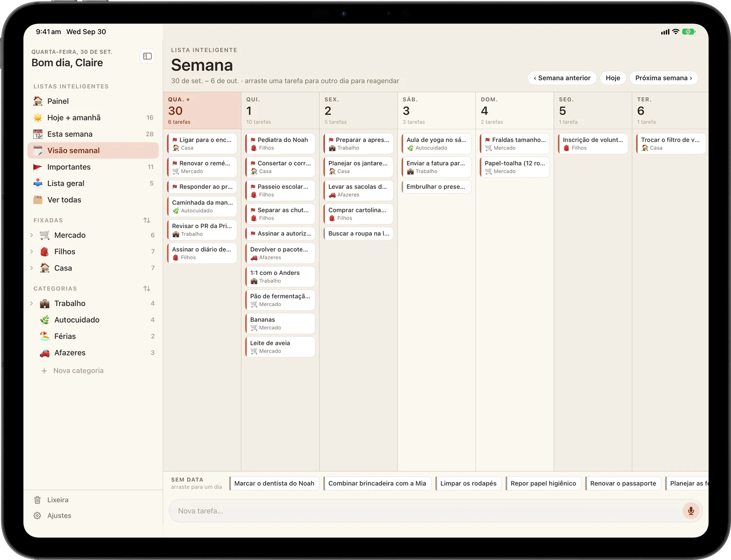Open task Leite de aveia
Image resolution: width=731 pixels, height=560 pixels.
click(x=280, y=347)
